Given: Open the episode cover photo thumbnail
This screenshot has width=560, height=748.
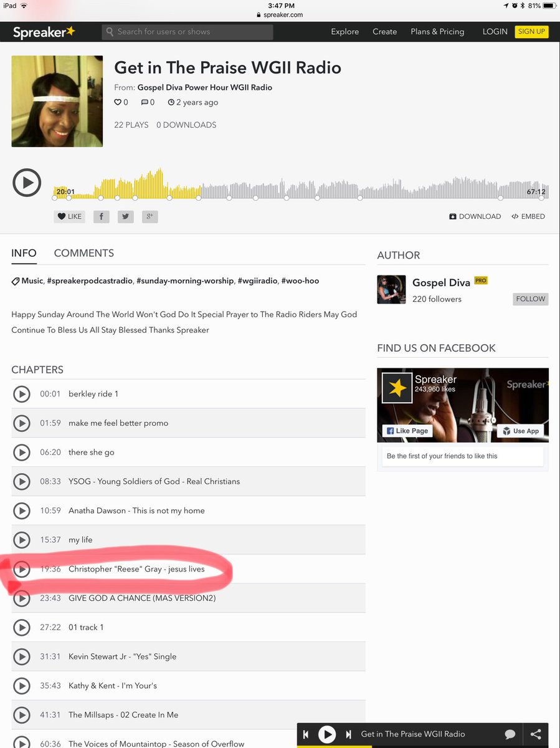Looking at the screenshot, I should (x=57, y=102).
